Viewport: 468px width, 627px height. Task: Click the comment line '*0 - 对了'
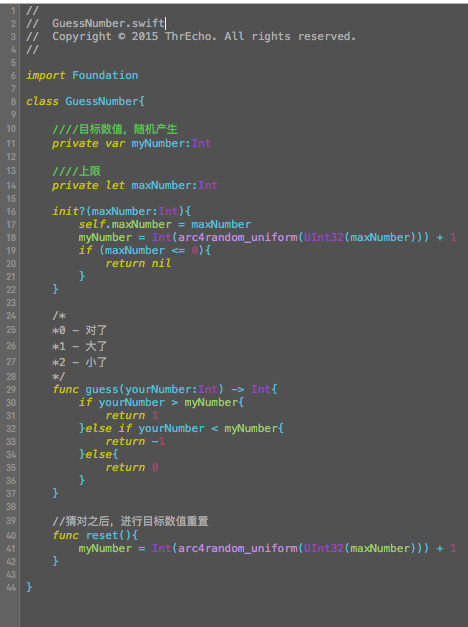tap(79, 330)
